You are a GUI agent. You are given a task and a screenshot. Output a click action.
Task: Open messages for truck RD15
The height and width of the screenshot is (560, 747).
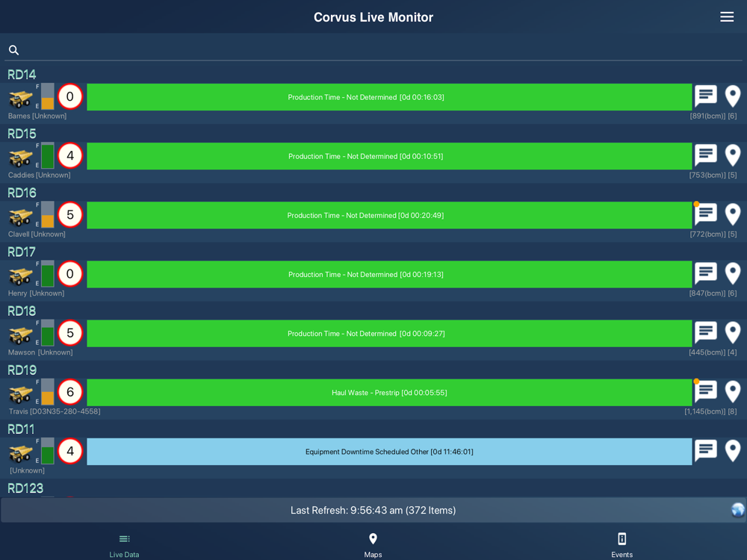pos(706,156)
